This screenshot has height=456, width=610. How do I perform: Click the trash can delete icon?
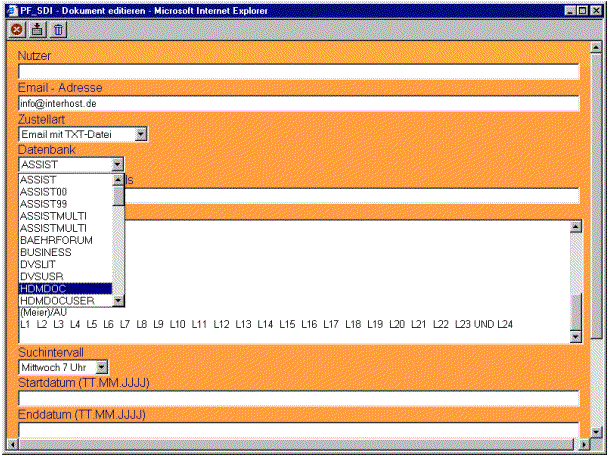coord(59,31)
